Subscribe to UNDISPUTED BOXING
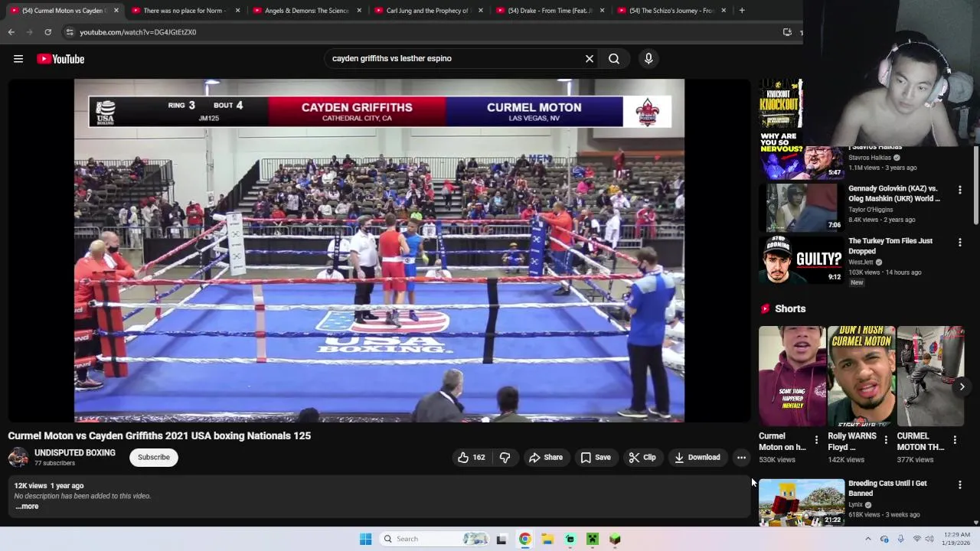Viewport: 980px width, 551px height. (x=154, y=458)
